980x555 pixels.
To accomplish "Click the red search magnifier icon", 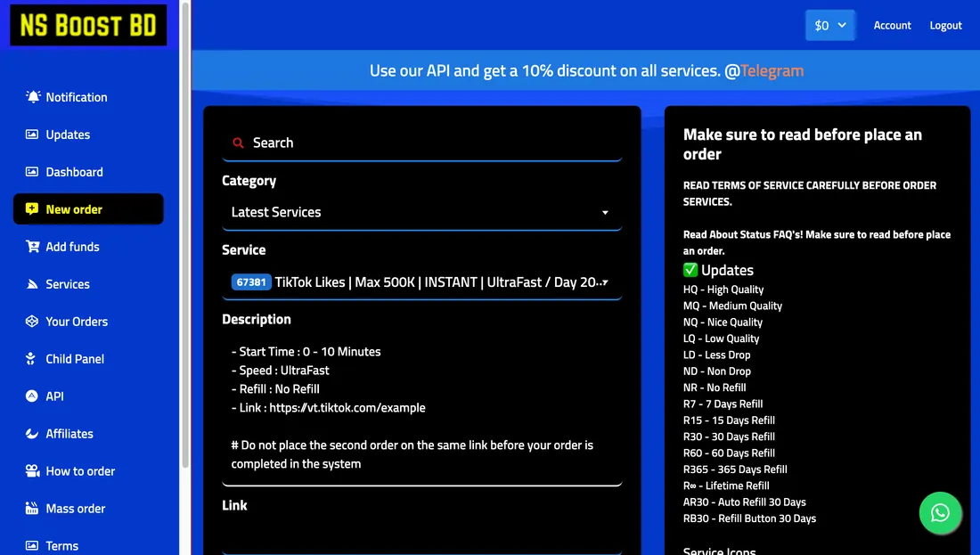I will coord(238,143).
